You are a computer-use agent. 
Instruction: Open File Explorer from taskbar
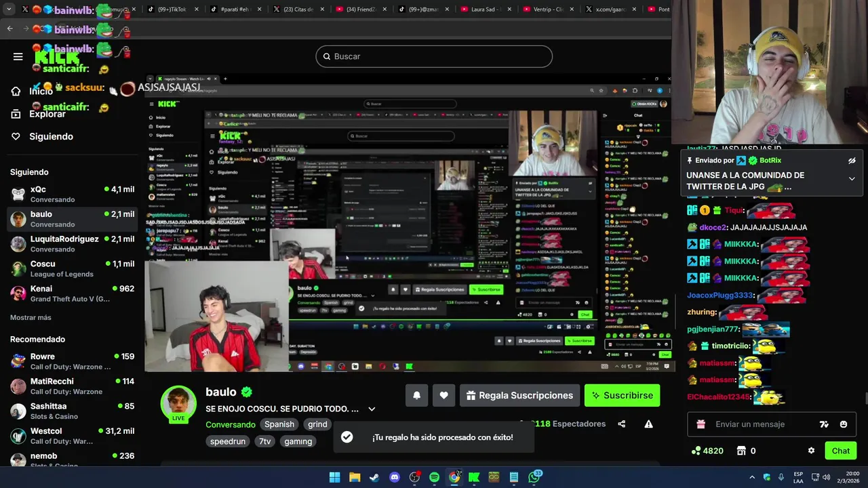click(x=355, y=477)
